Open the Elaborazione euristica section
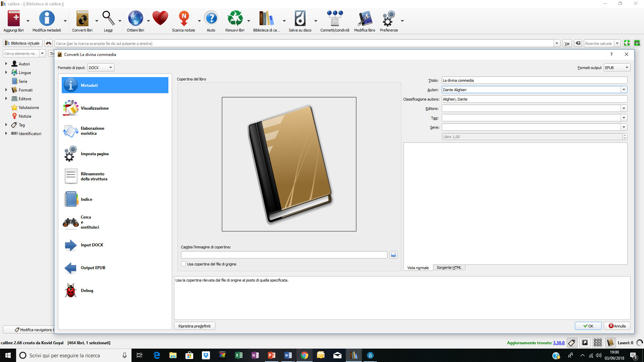Screen dimensions: 644x362 pyautogui.click(x=115, y=131)
